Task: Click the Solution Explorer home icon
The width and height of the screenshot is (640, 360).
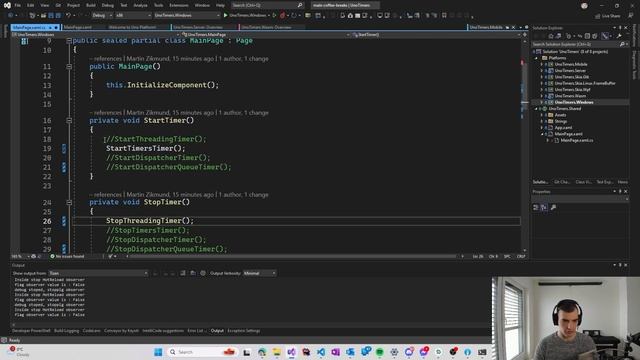Action: [x=551, y=36]
